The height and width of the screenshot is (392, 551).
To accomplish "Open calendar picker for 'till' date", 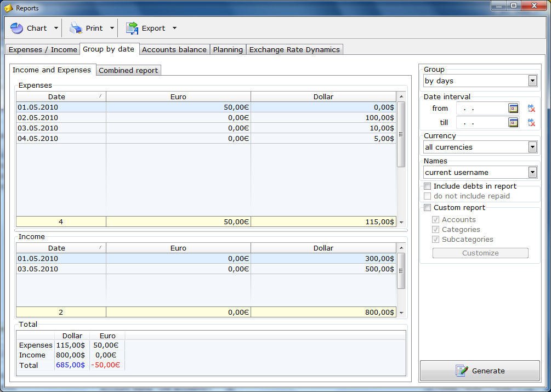I will click(513, 122).
